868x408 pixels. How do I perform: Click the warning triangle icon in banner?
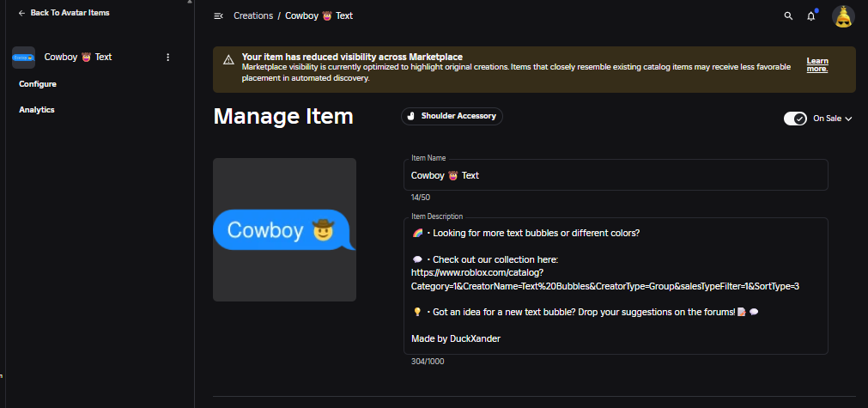click(x=228, y=60)
